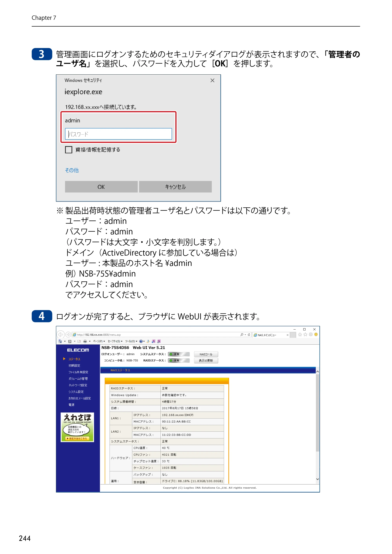Select システム設定 in the sidebar menu
392x554 pixels.
pos(76,392)
